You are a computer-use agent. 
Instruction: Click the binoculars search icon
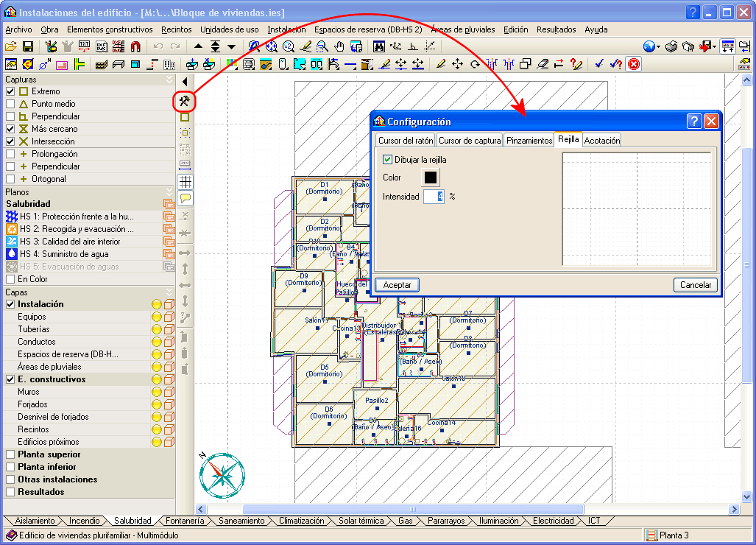tap(379, 46)
